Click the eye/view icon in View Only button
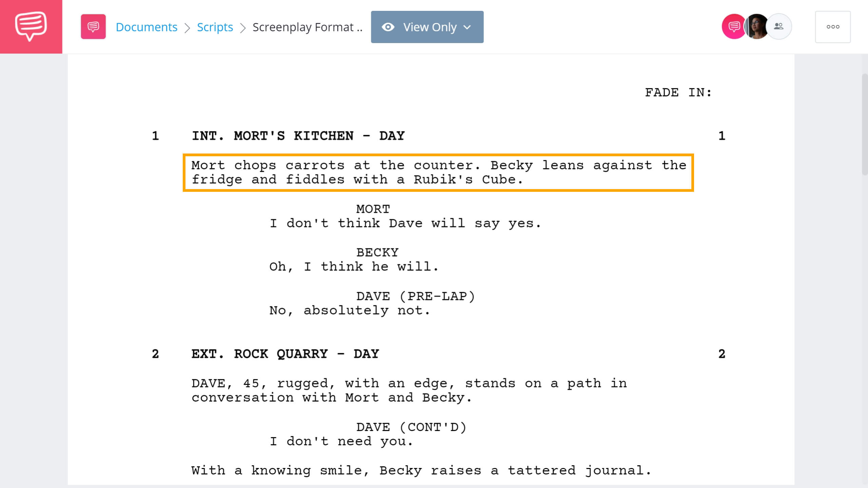The height and width of the screenshot is (488, 868). click(388, 27)
